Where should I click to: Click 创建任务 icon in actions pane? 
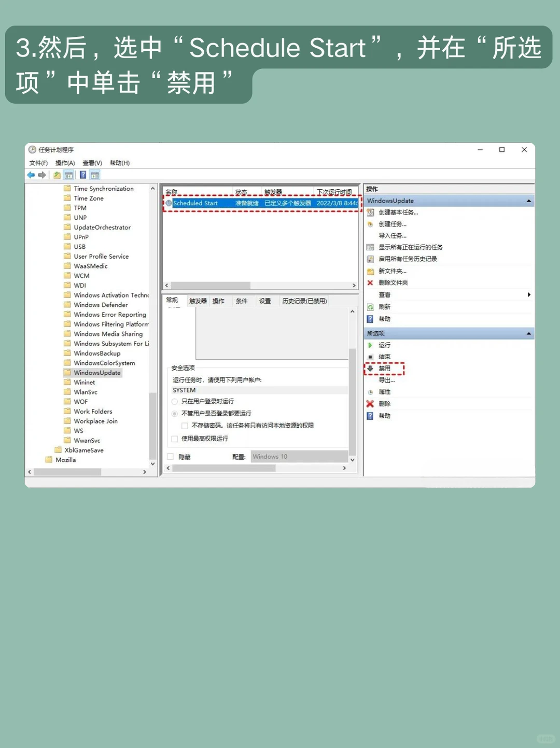pyautogui.click(x=370, y=224)
